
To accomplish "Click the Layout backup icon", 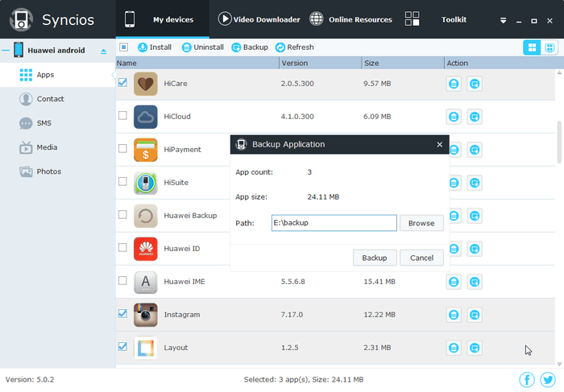I will click(x=475, y=348).
